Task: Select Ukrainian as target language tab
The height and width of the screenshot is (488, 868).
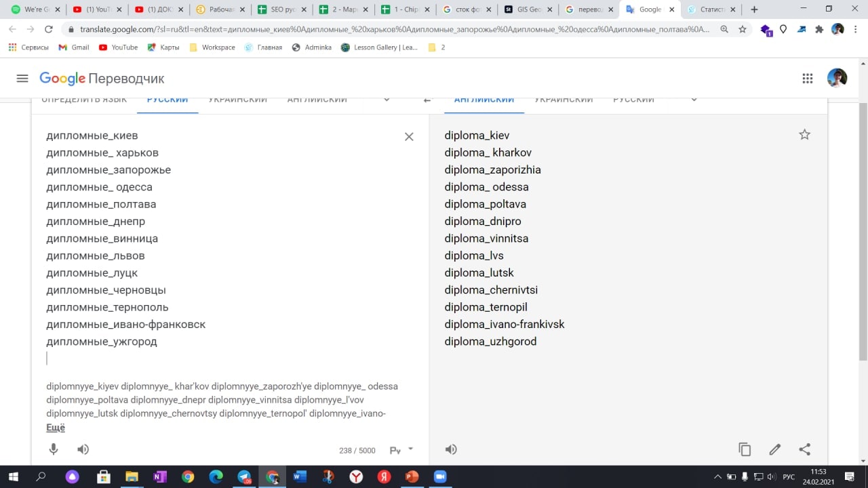Action: (x=564, y=100)
